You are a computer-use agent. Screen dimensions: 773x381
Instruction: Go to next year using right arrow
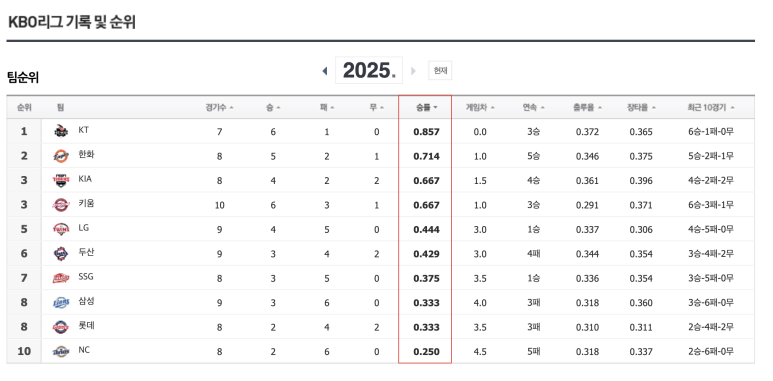pyautogui.click(x=413, y=71)
